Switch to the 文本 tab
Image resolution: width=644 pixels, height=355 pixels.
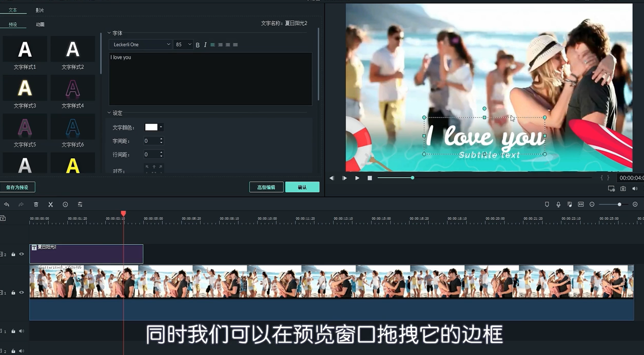[x=13, y=10]
